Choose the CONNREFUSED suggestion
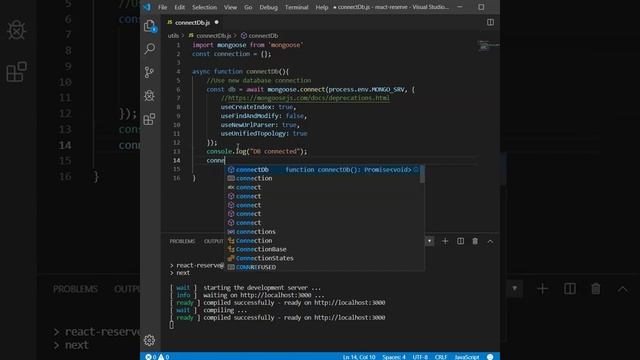This screenshot has width=640, height=360. point(322,267)
